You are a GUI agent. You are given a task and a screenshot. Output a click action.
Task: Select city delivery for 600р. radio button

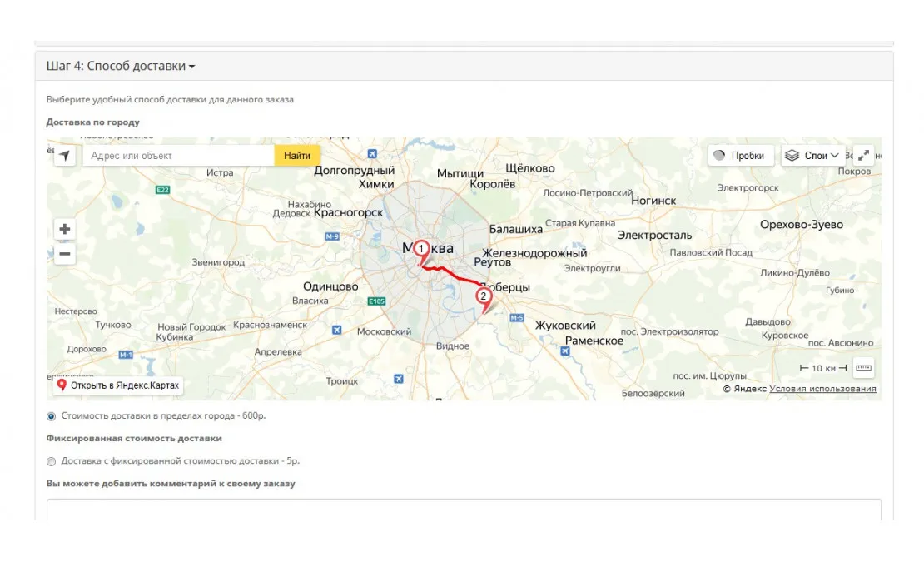[x=52, y=416]
